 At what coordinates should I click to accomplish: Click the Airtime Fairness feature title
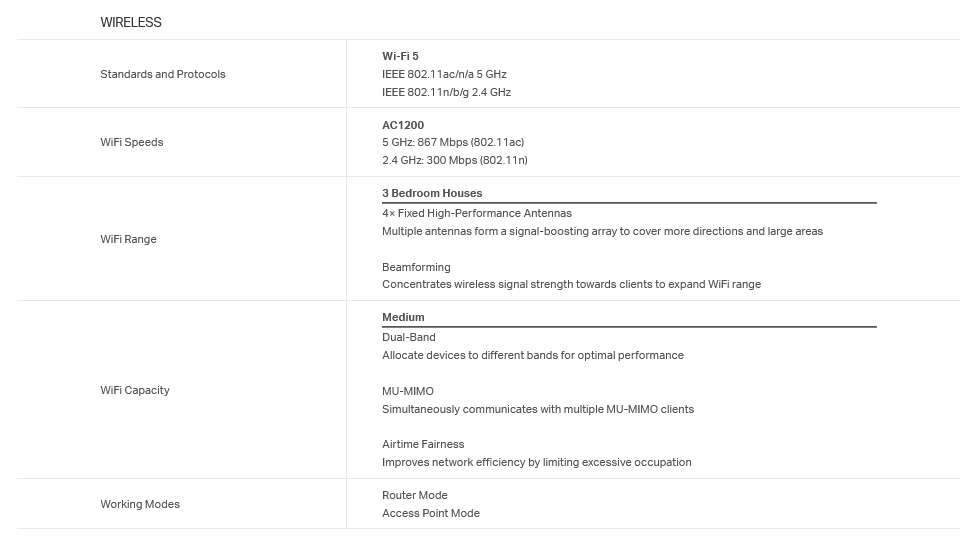[x=423, y=444]
